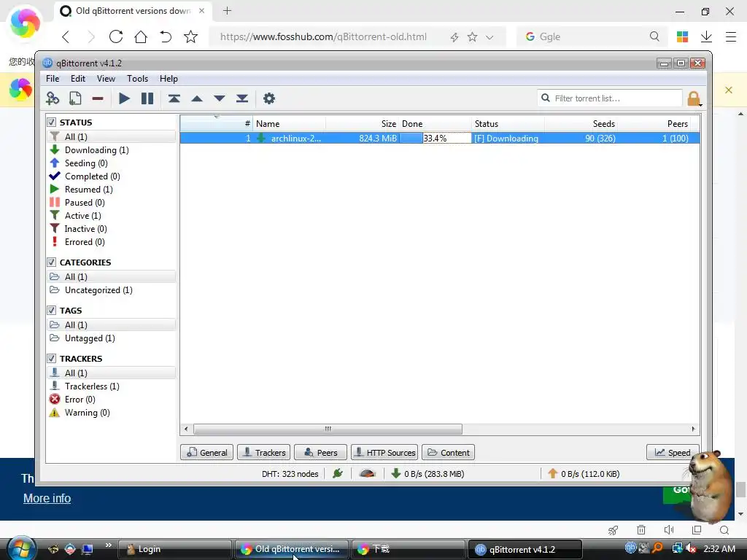Screen dimensions: 747x560
Task: Click the filter search magnifier icon
Action: [x=546, y=98]
